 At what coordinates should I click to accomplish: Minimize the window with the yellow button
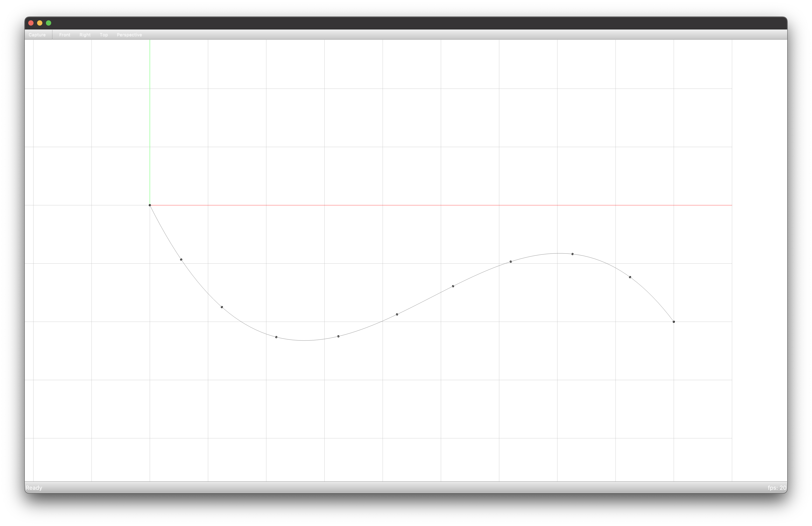pos(40,23)
